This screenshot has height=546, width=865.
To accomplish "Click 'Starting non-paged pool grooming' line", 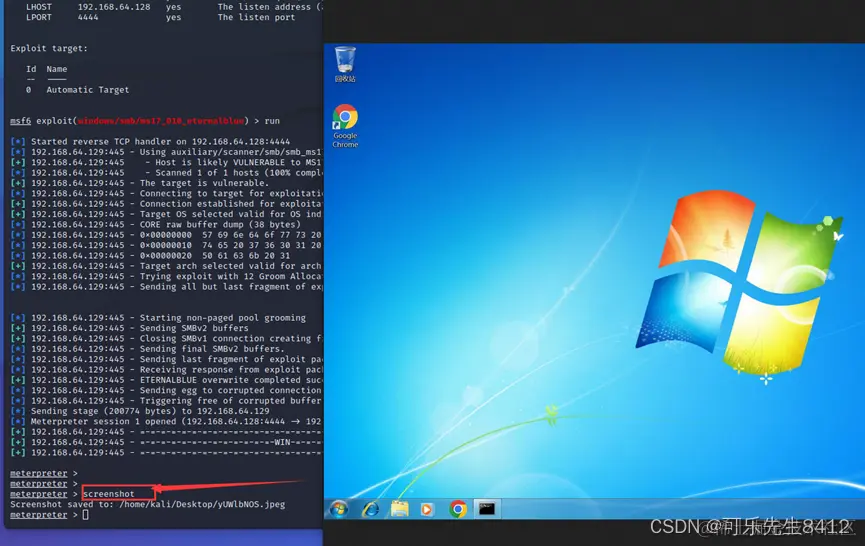I will point(158,318).
